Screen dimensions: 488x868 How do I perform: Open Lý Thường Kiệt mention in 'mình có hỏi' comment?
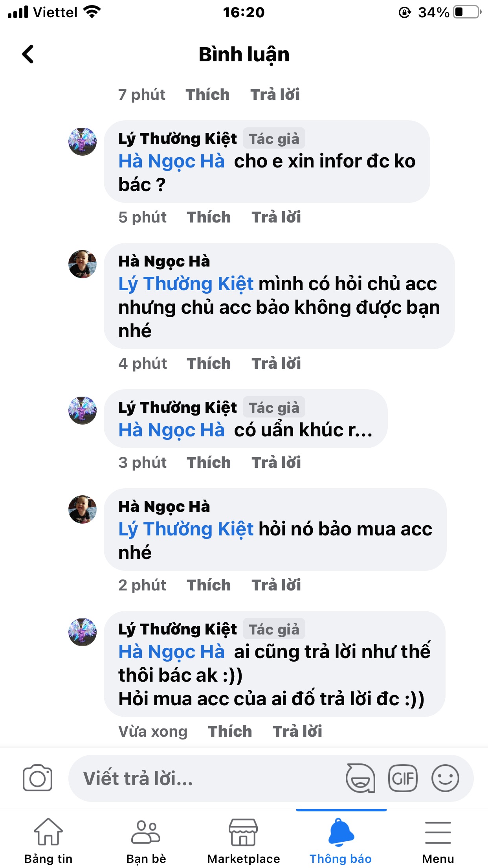[x=186, y=284]
